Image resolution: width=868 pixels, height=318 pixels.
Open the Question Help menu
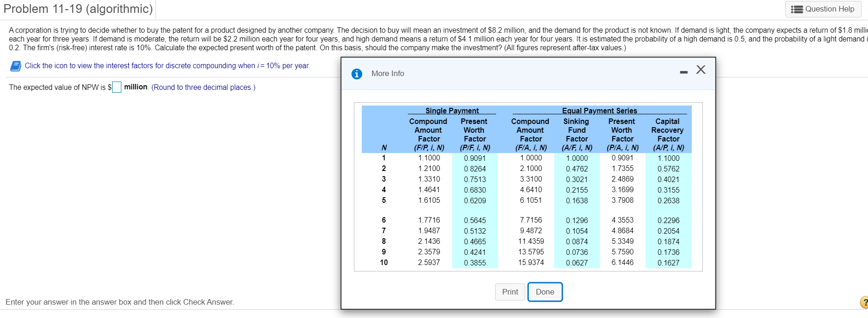[823, 9]
